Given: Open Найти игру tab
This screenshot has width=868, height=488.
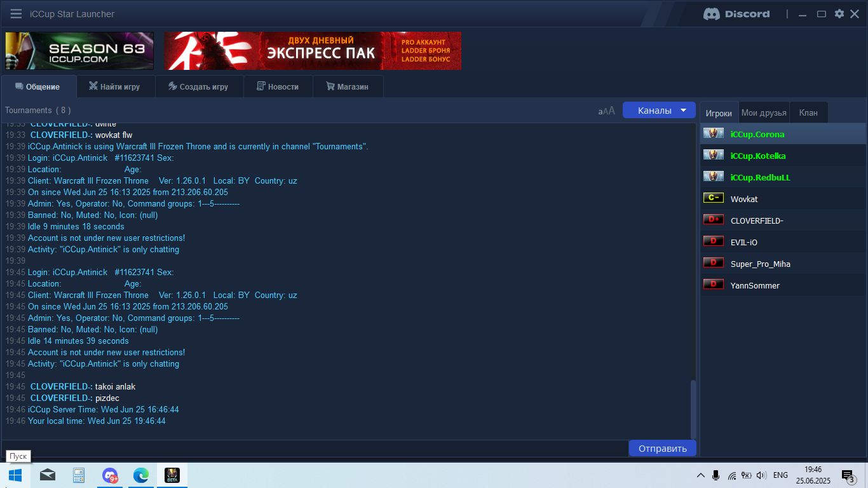Looking at the screenshot, I should [x=116, y=86].
